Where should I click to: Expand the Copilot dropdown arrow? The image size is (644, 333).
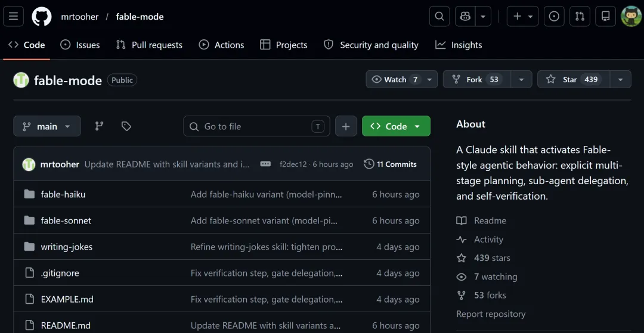pyautogui.click(x=483, y=17)
